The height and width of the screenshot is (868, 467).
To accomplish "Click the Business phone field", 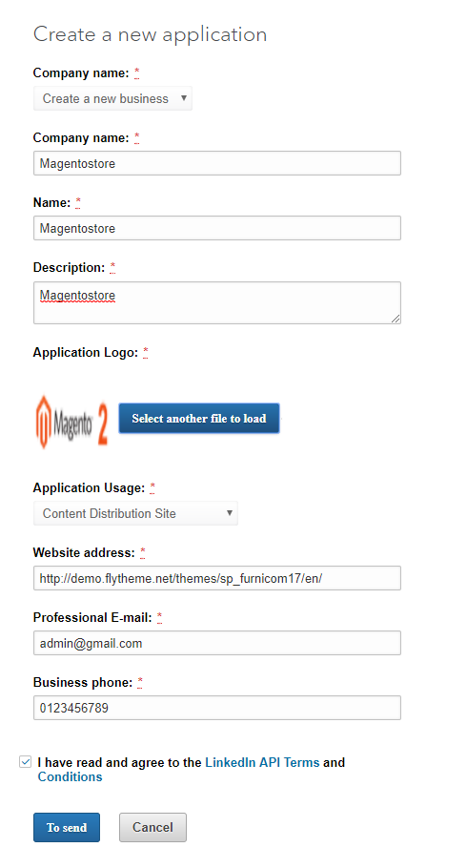I will click(217, 708).
